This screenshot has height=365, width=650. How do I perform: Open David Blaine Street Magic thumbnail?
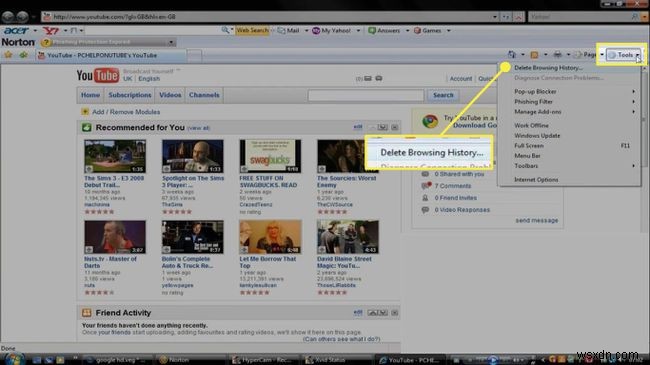(x=348, y=237)
